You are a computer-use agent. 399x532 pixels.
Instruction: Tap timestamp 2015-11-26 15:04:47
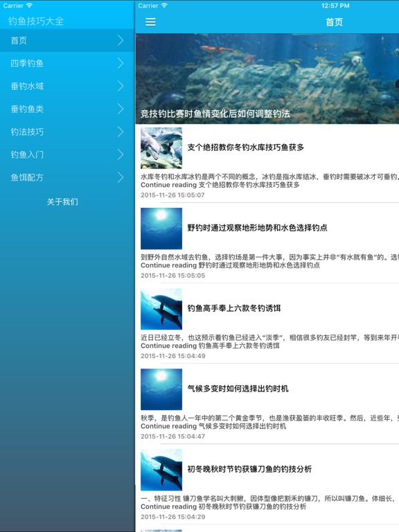172,436
